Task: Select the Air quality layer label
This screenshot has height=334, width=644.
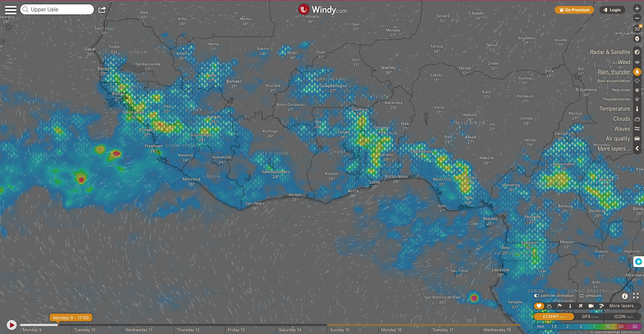Action: coord(618,139)
